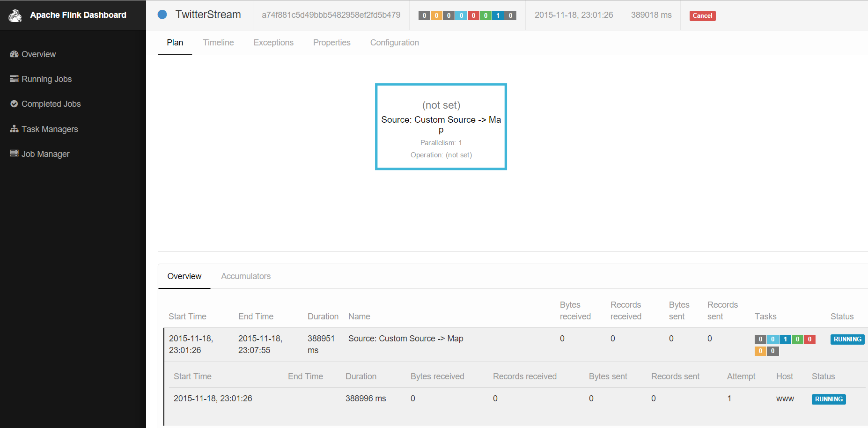Click the Apache Flink squirrel logo

pyautogui.click(x=15, y=15)
